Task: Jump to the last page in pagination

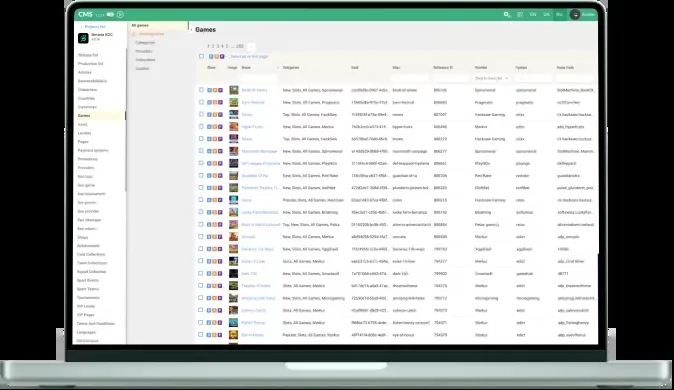Action: click(240, 46)
